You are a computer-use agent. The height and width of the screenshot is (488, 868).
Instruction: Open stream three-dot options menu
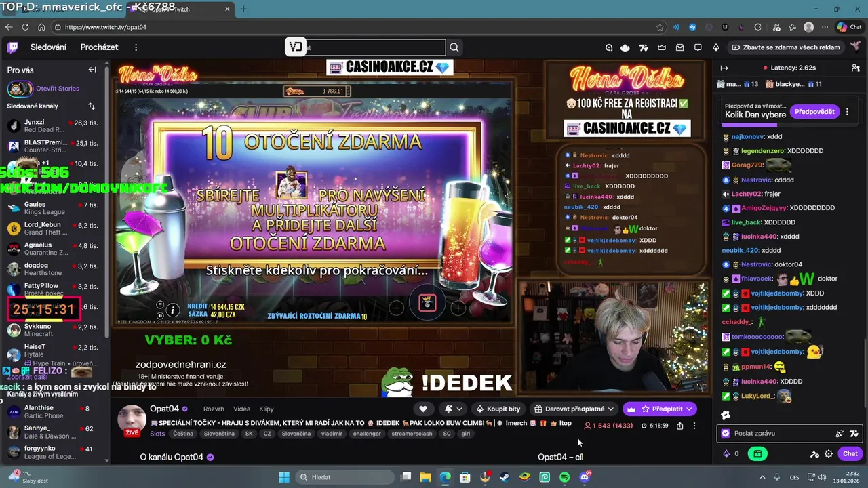(694, 426)
